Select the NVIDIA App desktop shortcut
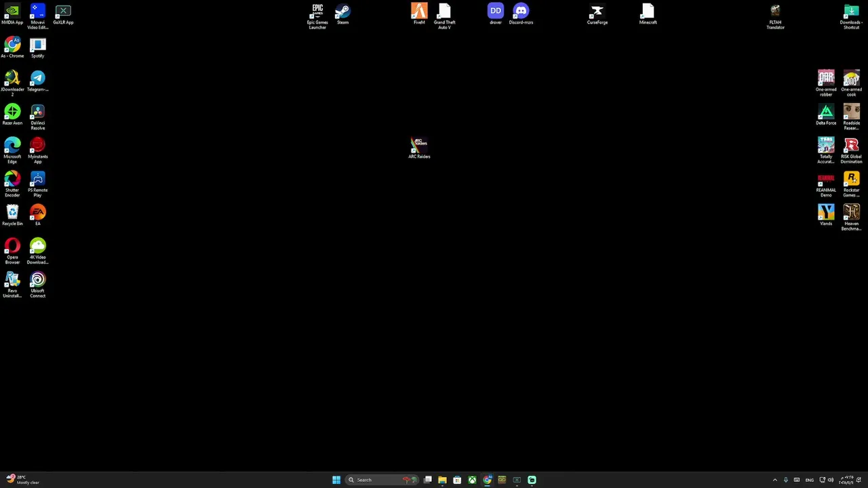Screen dimensions: 868x488 tap(12, 15)
